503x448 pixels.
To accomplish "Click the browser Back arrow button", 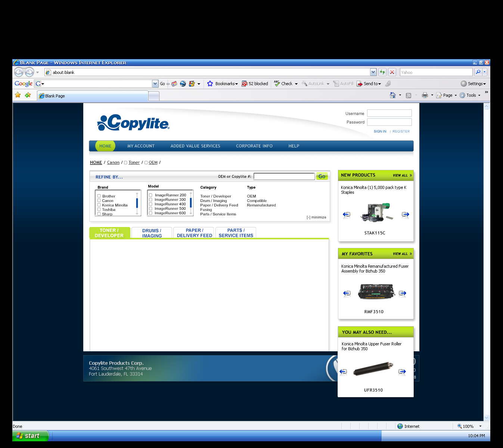I will [19, 72].
